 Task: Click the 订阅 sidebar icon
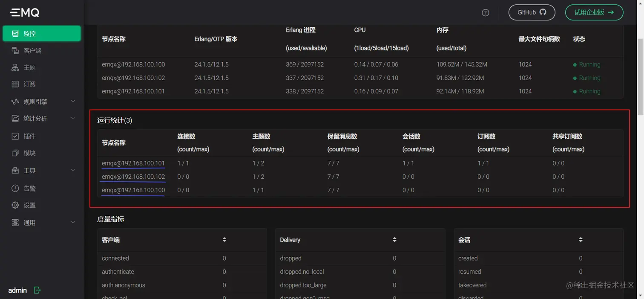[15, 84]
